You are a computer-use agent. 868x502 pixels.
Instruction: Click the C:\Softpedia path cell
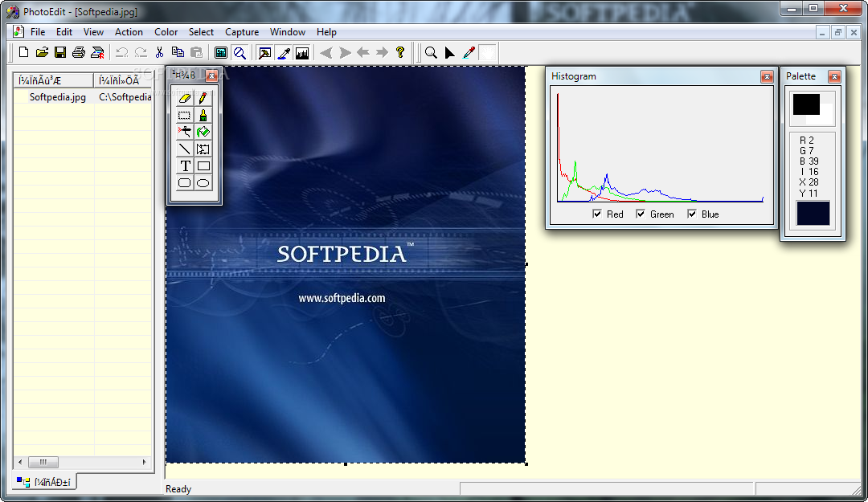tap(125, 97)
